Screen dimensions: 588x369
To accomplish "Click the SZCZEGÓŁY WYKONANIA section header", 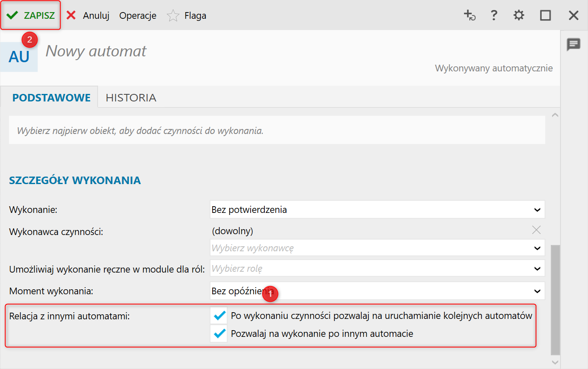I will click(x=75, y=180).
